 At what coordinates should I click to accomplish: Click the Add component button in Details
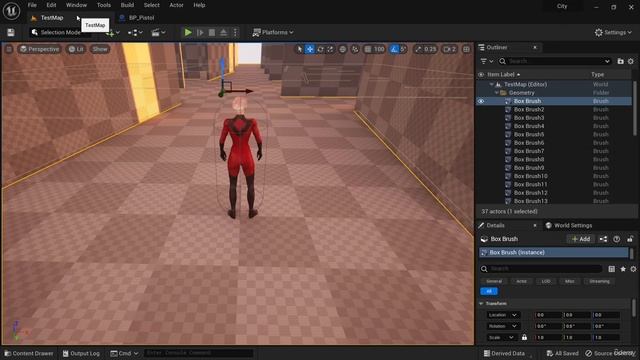point(580,239)
